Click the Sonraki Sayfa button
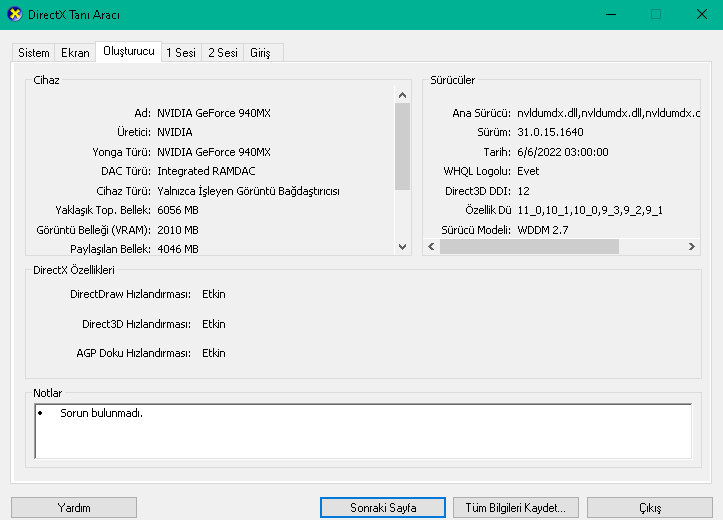 [383, 508]
